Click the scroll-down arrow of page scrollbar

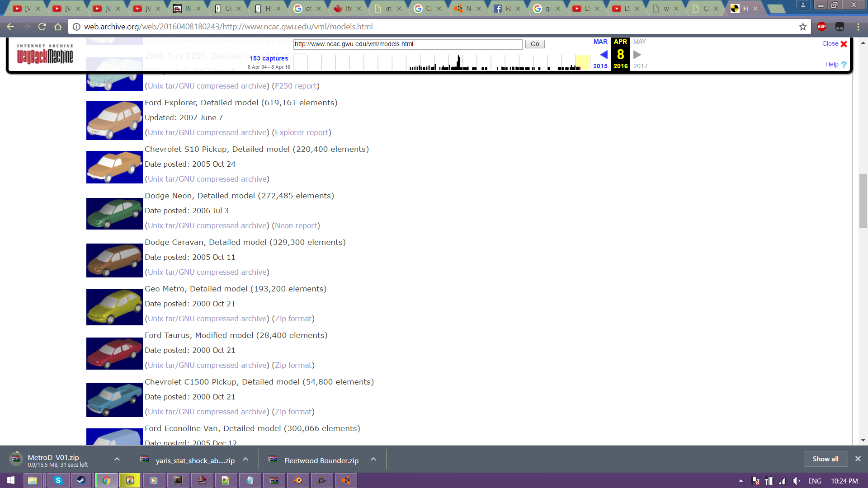pyautogui.click(x=863, y=440)
